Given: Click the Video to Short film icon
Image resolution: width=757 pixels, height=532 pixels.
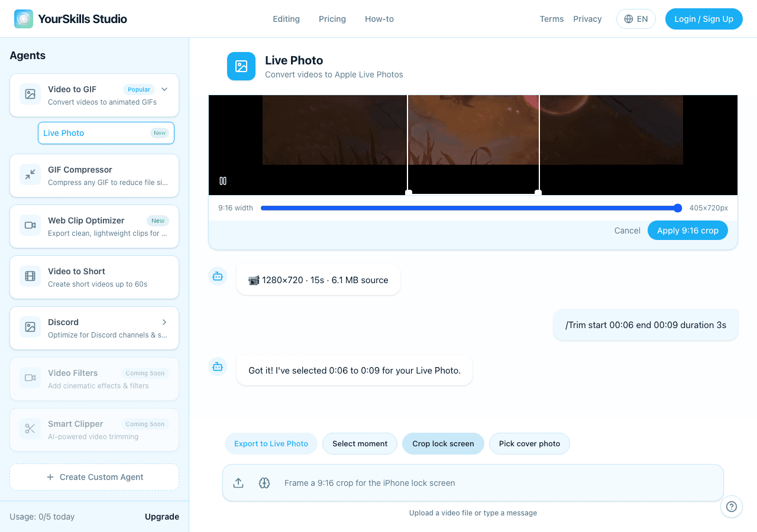Looking at the screenshot, I should (x=30, y=277).
